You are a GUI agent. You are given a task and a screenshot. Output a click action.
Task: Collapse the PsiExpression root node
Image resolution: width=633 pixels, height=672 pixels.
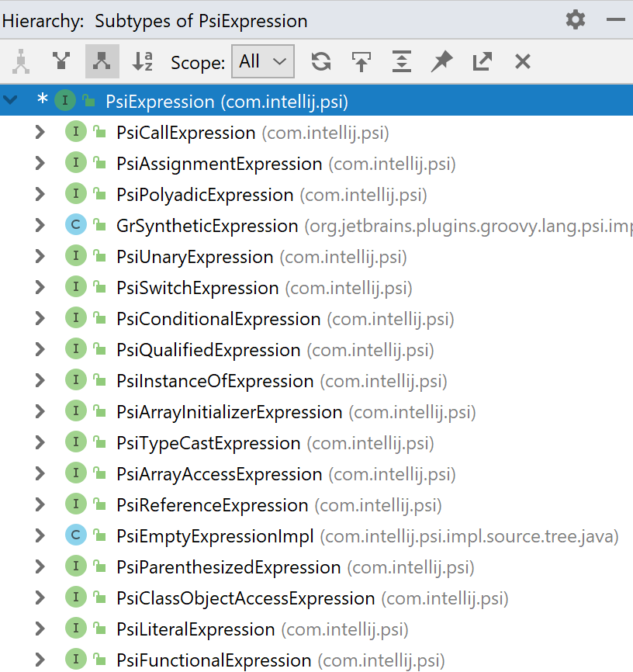[x=10, y=100]
